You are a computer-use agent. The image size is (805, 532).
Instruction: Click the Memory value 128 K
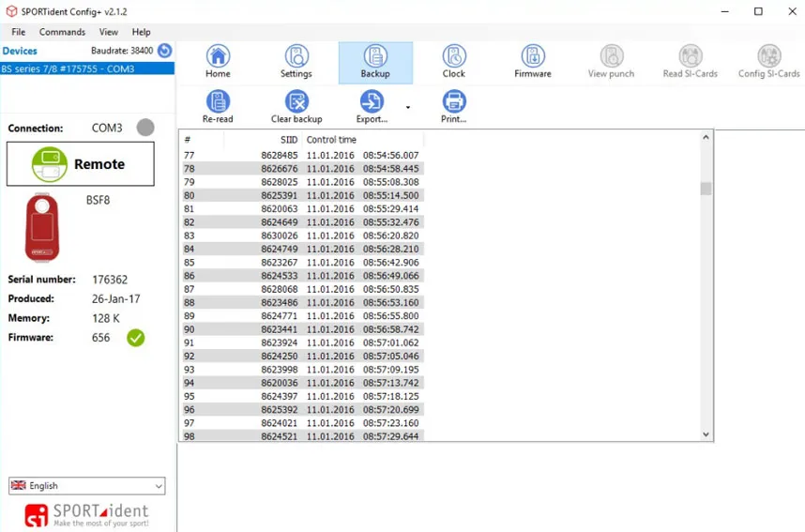106,318
